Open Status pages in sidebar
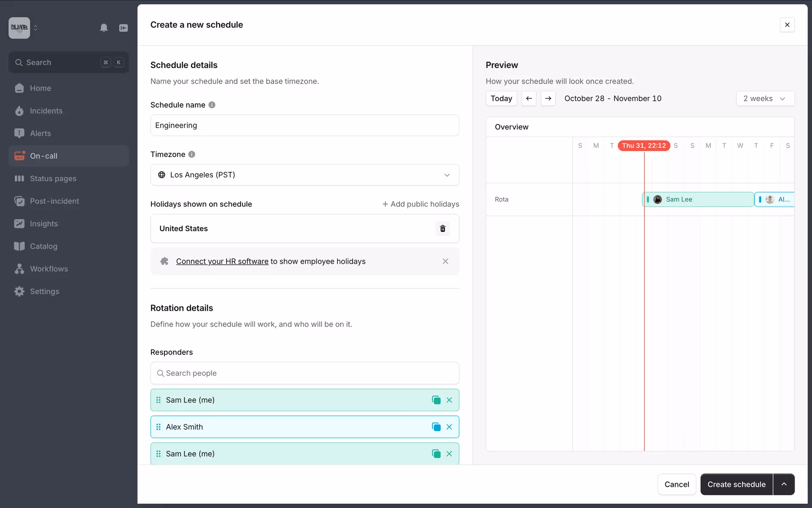This screenshot has height=508, width=812. [53, 179]
